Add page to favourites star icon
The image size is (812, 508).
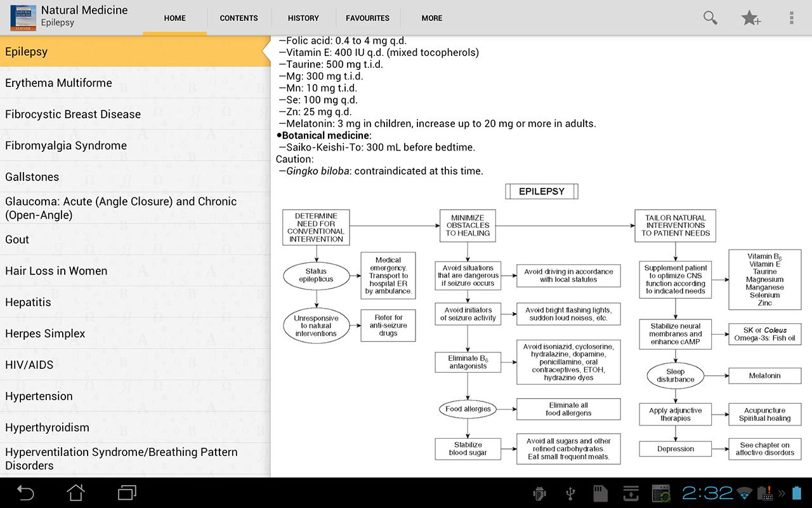point(751,18)
